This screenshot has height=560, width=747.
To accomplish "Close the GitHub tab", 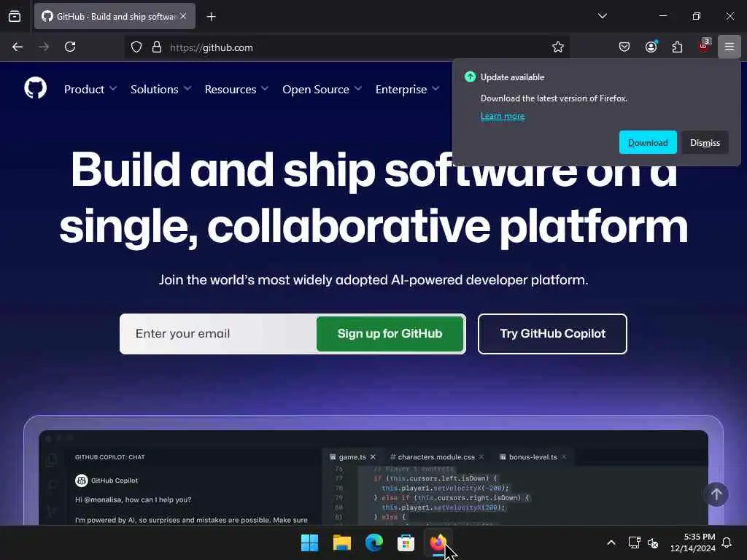I will point(183,16).
